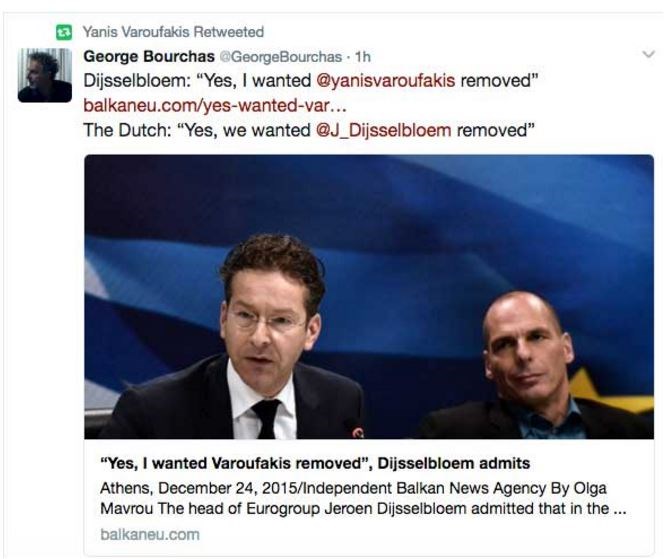Click the link card press conference photo
This screenshot has width=670, height=559.
tap(369, 297)
